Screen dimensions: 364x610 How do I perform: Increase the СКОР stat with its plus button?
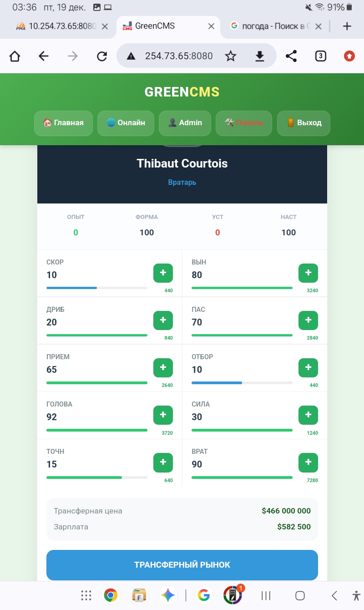pyautogui.click(x=163, y=273)
